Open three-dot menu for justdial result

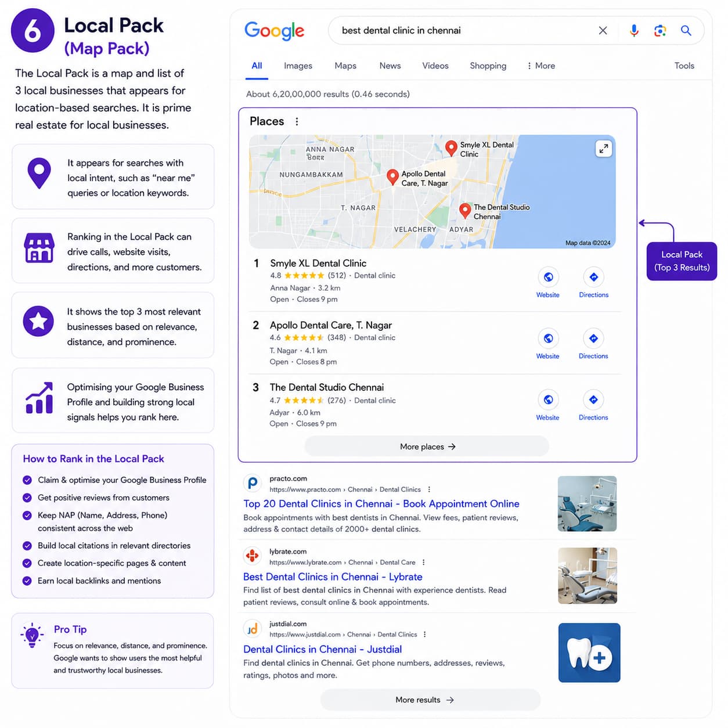425,635
